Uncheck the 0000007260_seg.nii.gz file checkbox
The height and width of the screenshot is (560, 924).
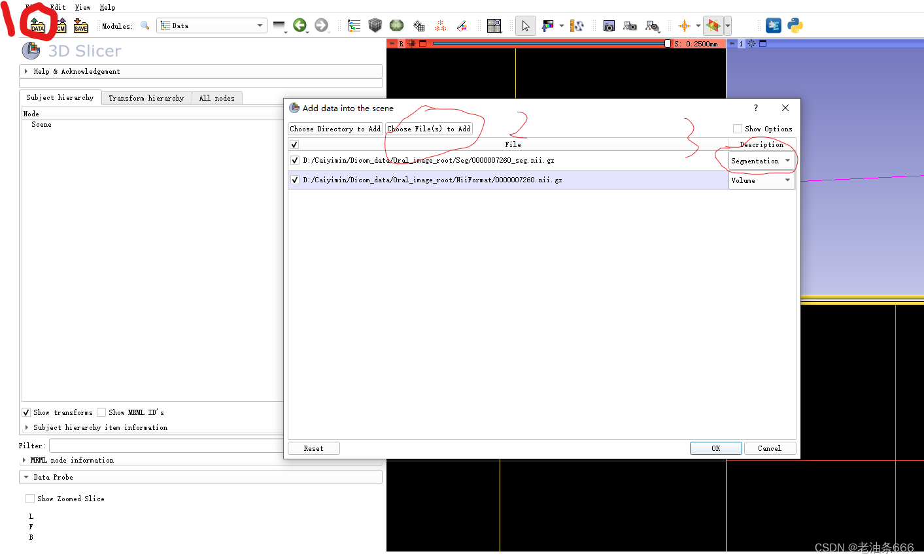coord(295,160)
